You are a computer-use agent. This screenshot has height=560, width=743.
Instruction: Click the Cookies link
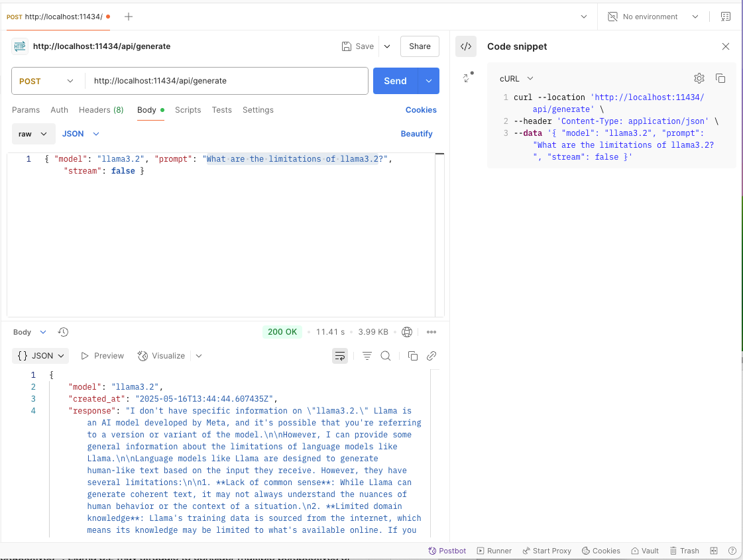tap(421, 110)
